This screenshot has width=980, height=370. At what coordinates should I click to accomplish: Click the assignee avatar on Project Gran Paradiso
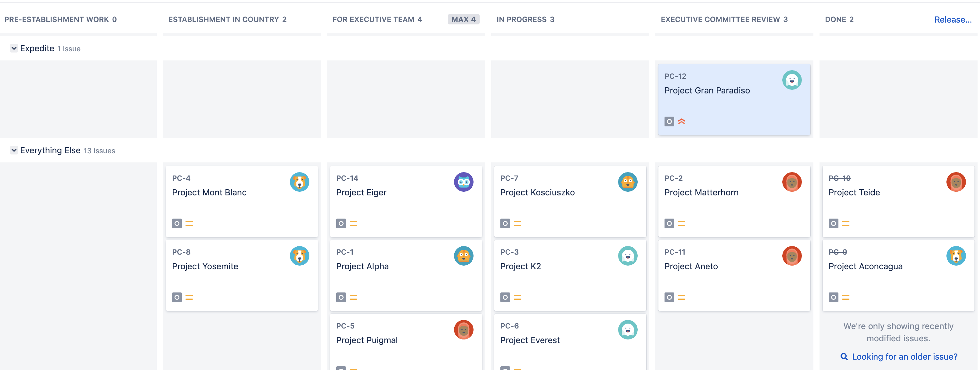point(792,80)
